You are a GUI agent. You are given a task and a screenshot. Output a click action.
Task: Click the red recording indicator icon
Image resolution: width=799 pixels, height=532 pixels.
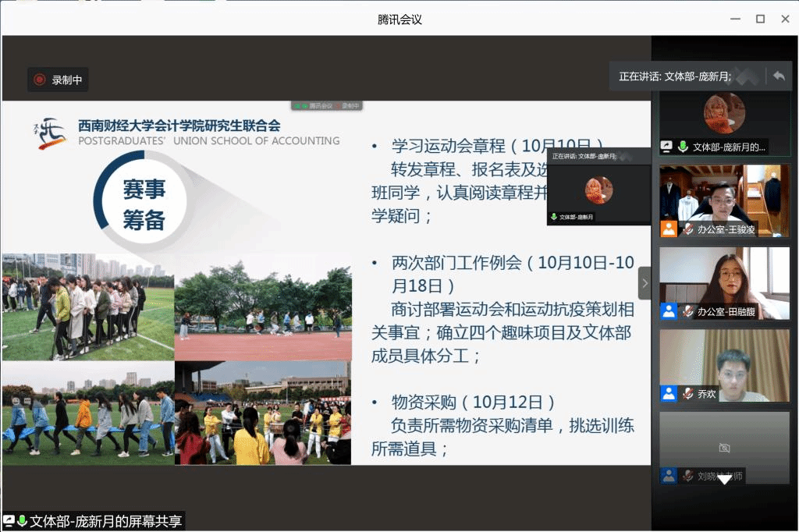pos(39,80)
